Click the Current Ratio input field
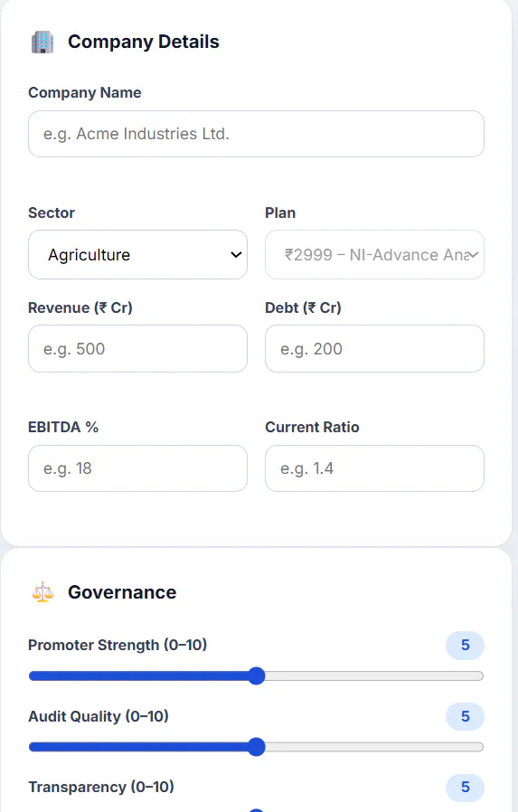Image resolution: width=518 pixels, height=812 pixels. click(374, 468)
